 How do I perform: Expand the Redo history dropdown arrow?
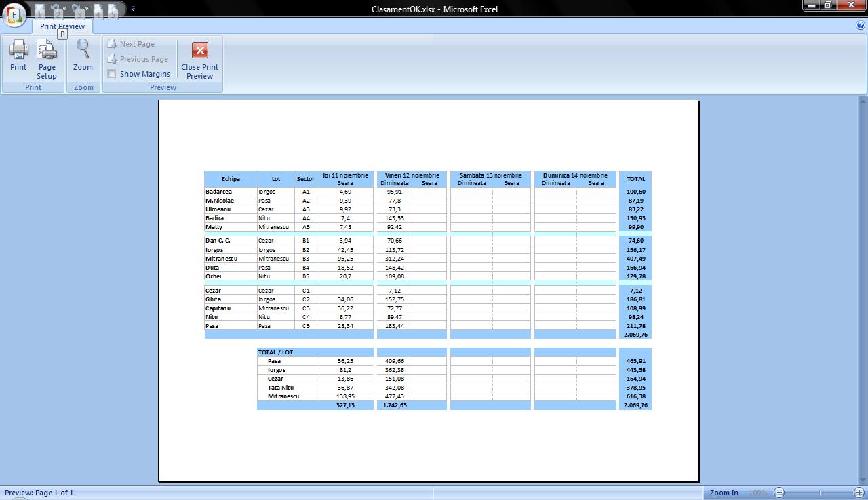(87, 9)
